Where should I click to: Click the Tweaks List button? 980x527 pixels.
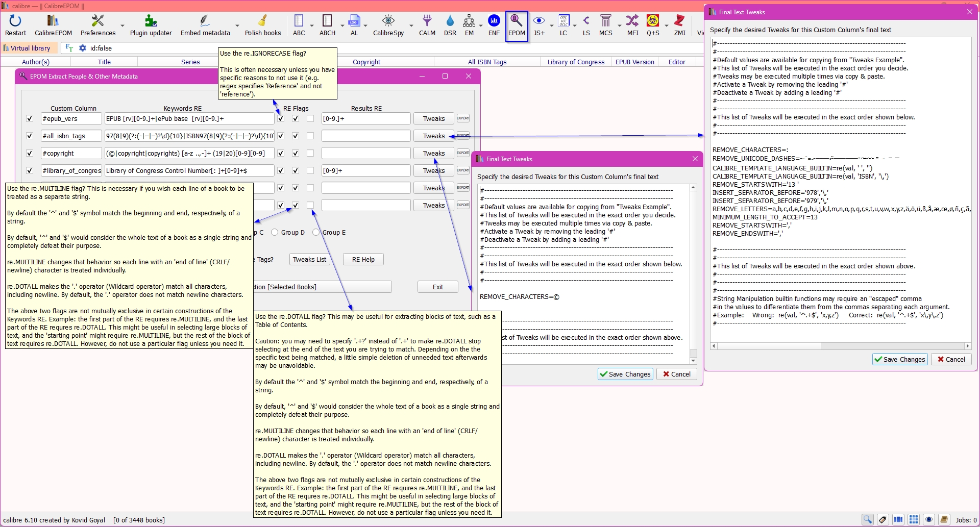309,260
